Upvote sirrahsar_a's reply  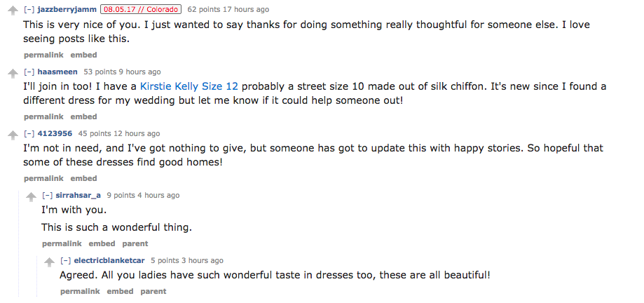tap(31, 197)
